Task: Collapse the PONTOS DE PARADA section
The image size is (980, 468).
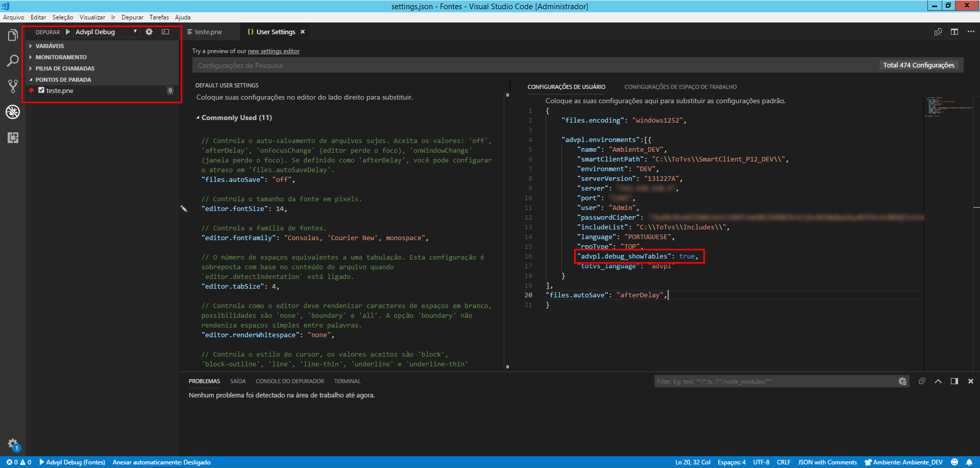Action: click(x=63, y=79)
